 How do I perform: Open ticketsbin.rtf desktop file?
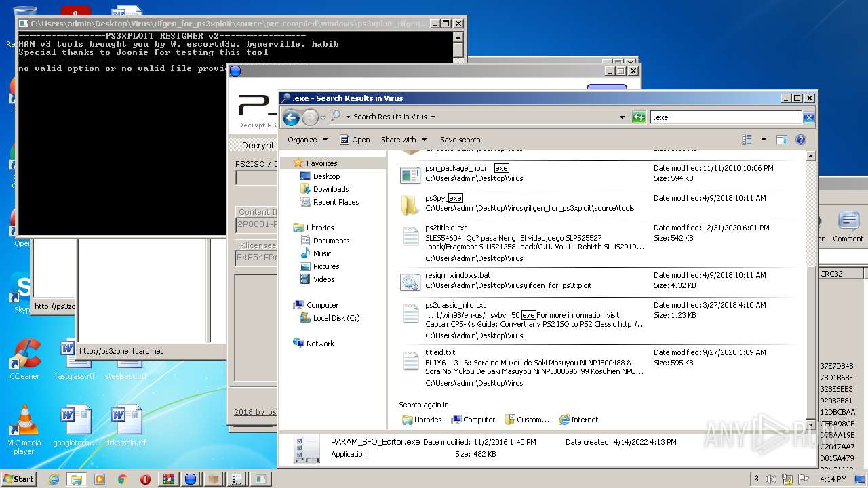click(126, 425)
